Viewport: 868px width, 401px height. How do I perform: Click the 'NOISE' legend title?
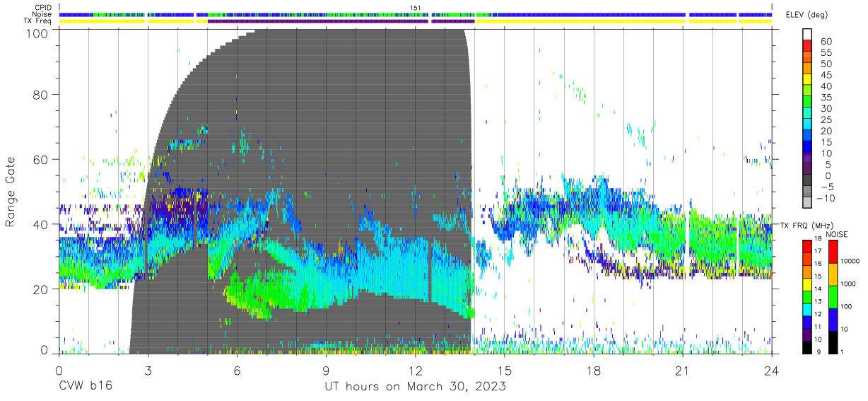837,233
